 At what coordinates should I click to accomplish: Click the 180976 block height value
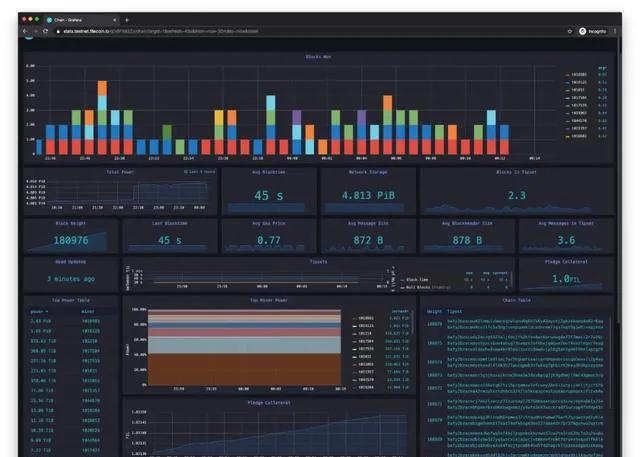(71, 240)
